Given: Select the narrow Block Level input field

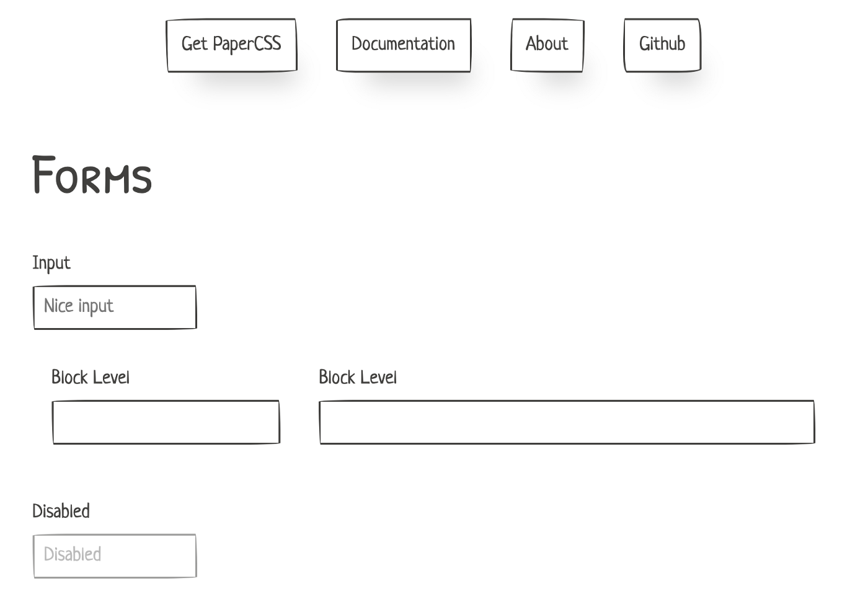Looking at the screenshot, I should [166, 422].
